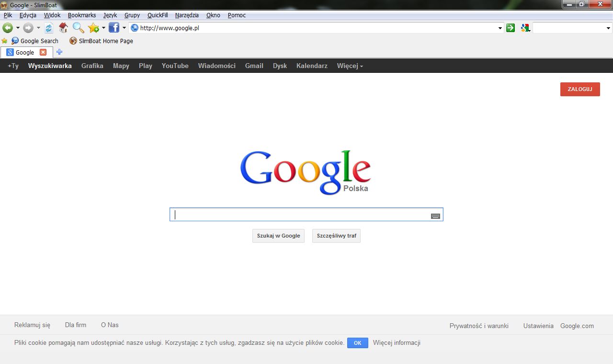Open Więcej informacji cookie link
613x364 pixels.
(x=397, y=343)
